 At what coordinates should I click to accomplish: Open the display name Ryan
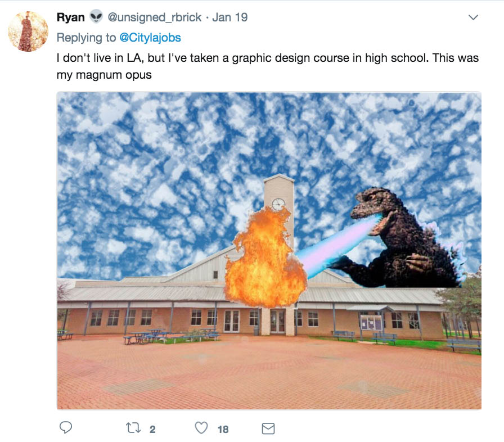click(71, 17)
